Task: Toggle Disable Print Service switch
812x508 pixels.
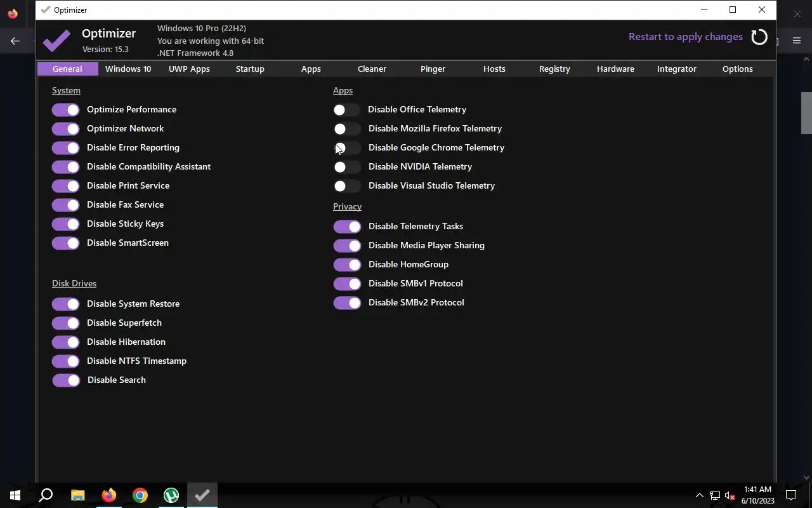Action: tap(66, 186)
